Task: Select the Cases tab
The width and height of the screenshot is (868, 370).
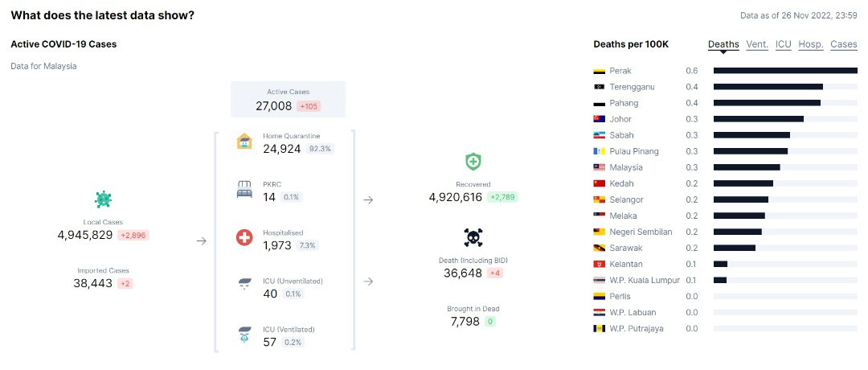Action: [844, 44]
